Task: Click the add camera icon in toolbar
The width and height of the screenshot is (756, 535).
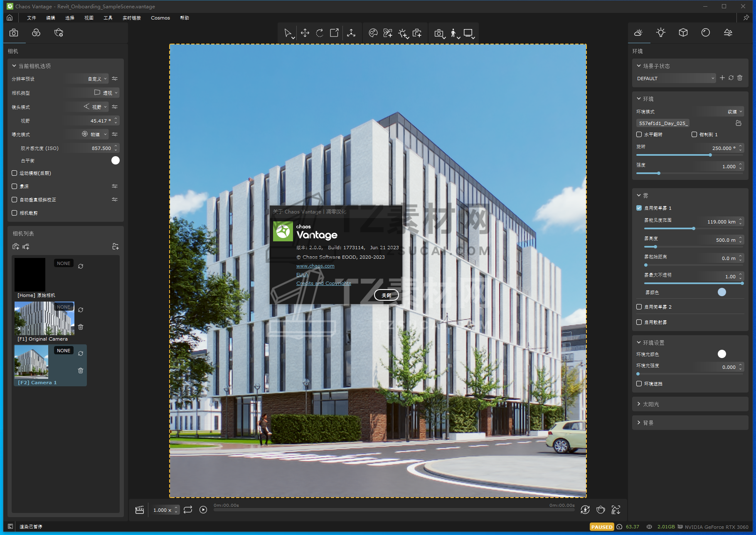Action: click(417, 33)
